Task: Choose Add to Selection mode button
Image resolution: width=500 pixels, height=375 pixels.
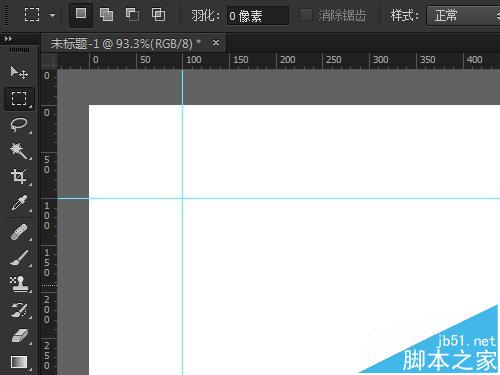Action: [x=106, y=15]
